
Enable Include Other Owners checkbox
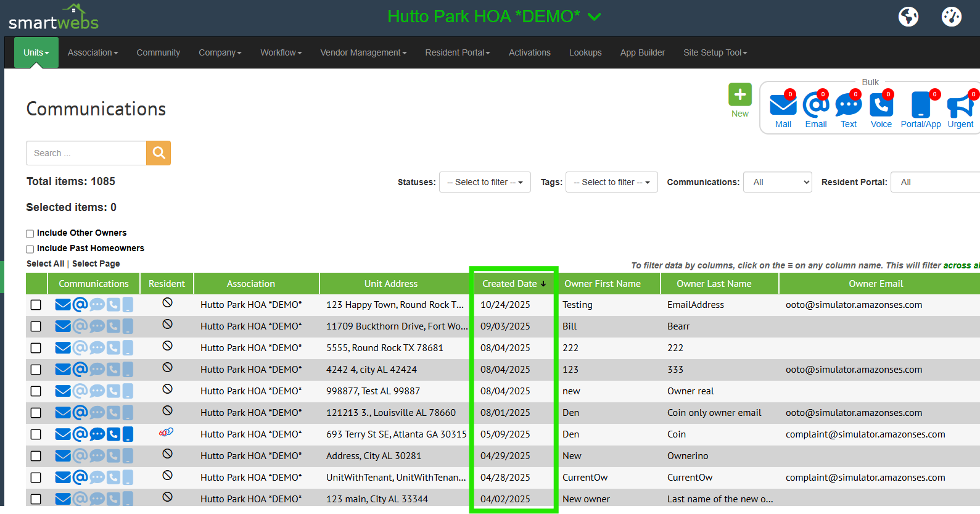coord(30,234)
